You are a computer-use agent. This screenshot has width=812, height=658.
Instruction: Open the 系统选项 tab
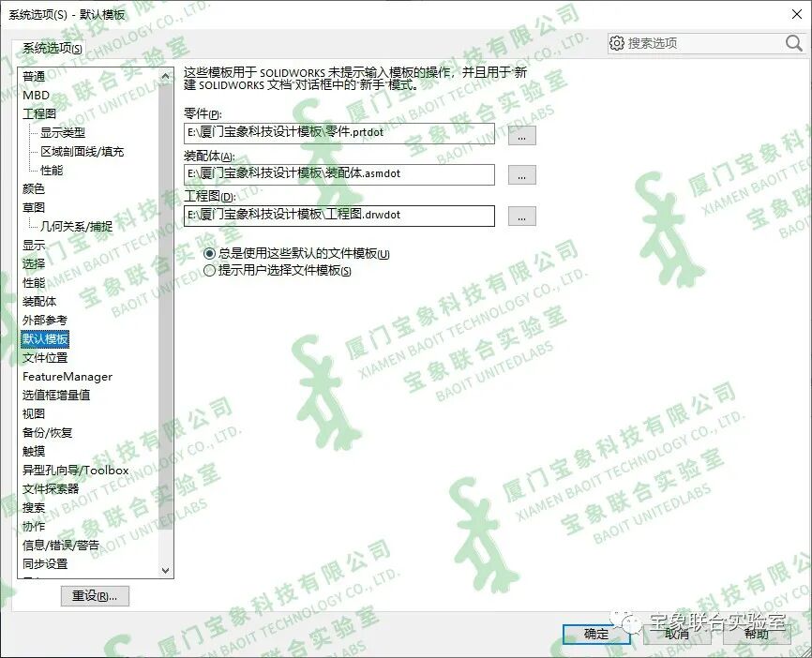point(52,49)
